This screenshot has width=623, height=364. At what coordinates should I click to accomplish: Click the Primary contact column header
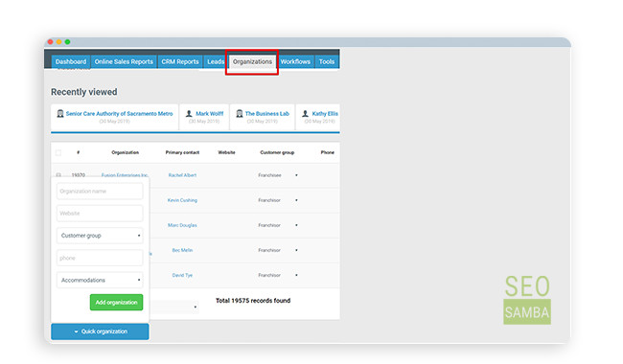[182, 152]
